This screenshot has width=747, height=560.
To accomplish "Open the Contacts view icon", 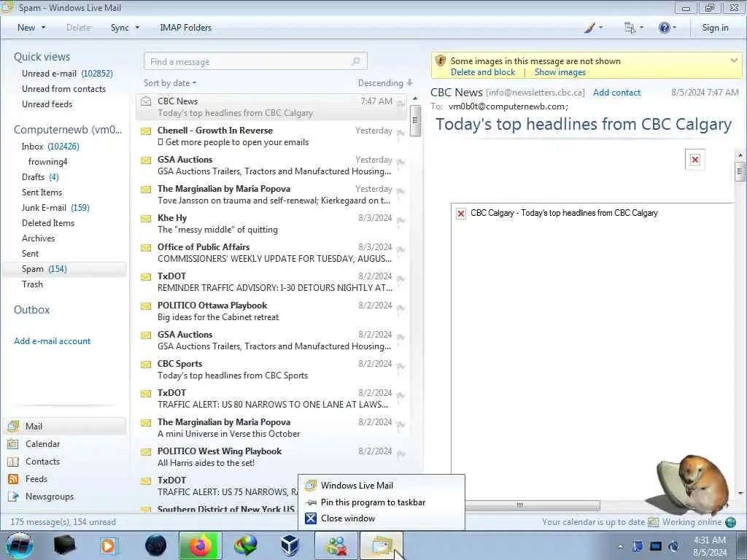I will tap(13, 462).
